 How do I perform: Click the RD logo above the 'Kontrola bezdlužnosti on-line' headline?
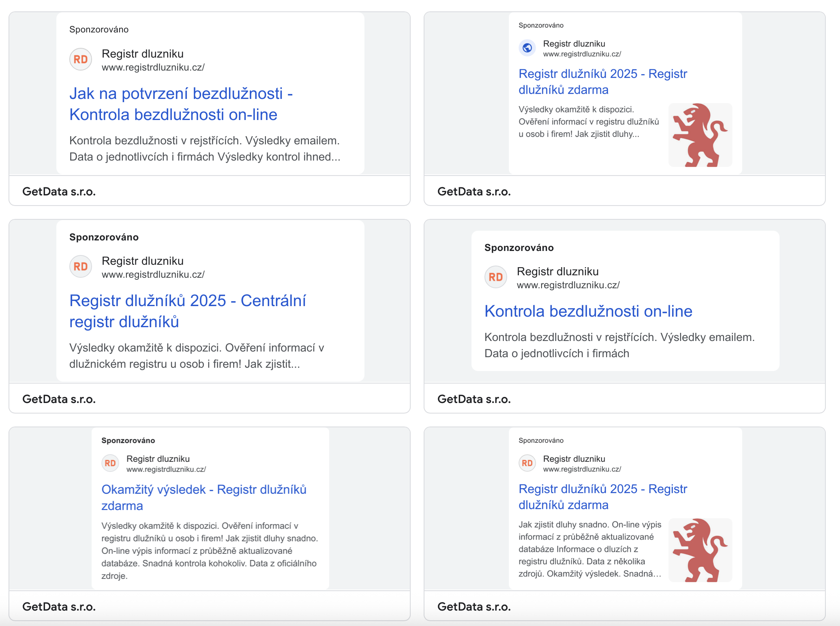[496, 277]
